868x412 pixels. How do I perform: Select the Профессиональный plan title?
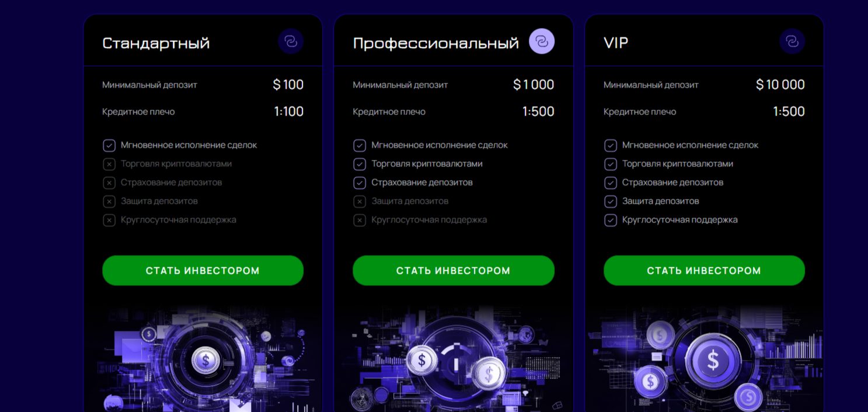coord(435,43)
